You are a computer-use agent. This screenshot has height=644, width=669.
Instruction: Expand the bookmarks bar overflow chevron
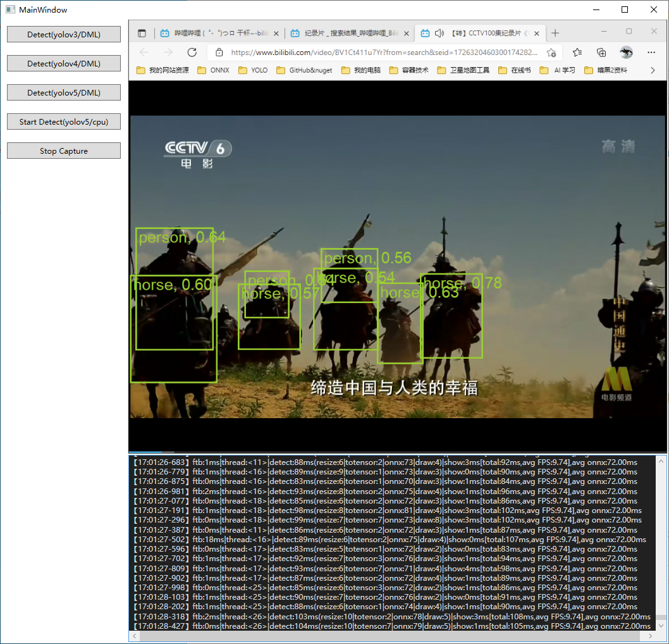(x=653, y=70)
